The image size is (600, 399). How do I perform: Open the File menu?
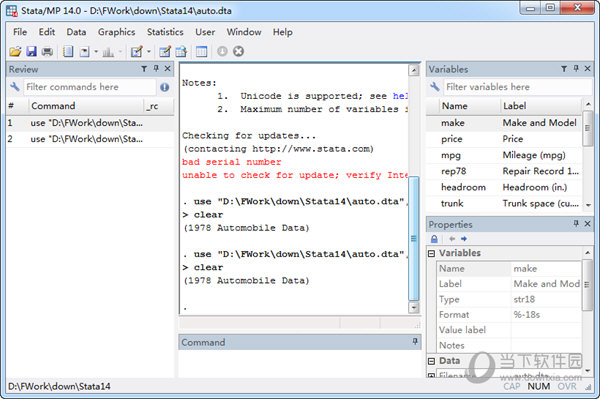20,32
